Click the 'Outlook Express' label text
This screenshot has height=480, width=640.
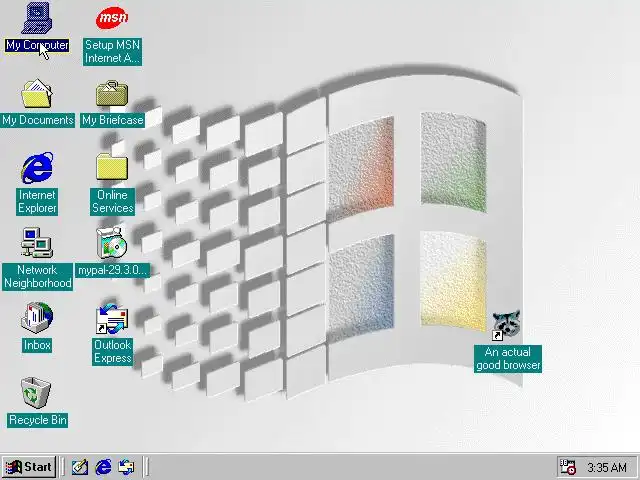[112, 351]
